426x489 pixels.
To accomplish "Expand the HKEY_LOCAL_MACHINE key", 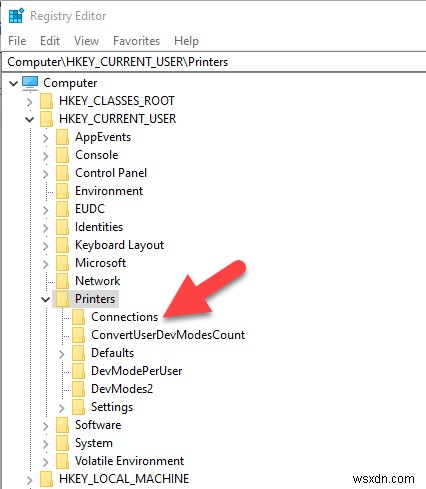I will click(30, 480).
